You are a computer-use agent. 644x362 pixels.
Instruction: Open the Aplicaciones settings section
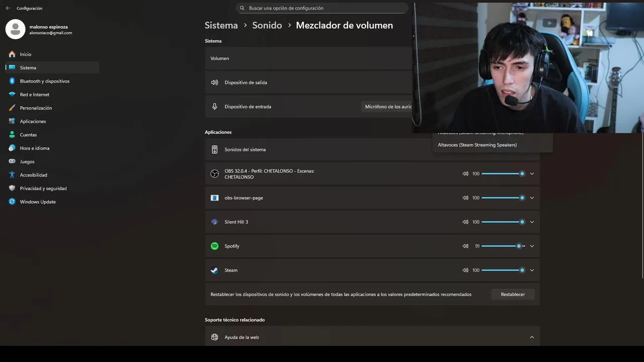pyautogui.click(x=52, y=121)
